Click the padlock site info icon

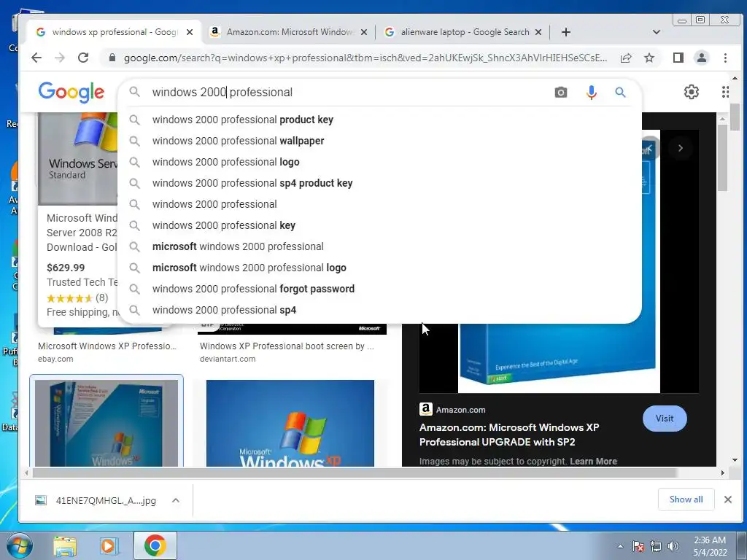coord(112,58)
